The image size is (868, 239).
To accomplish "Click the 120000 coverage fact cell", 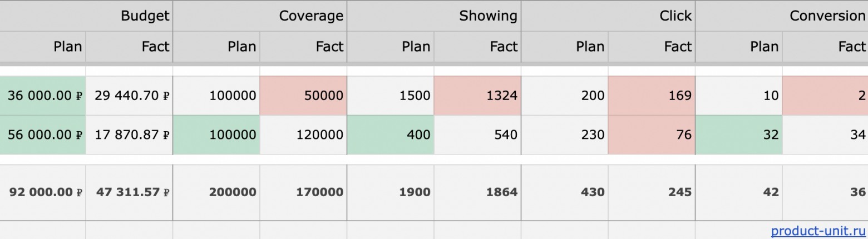I will click(x=303, y=135).
